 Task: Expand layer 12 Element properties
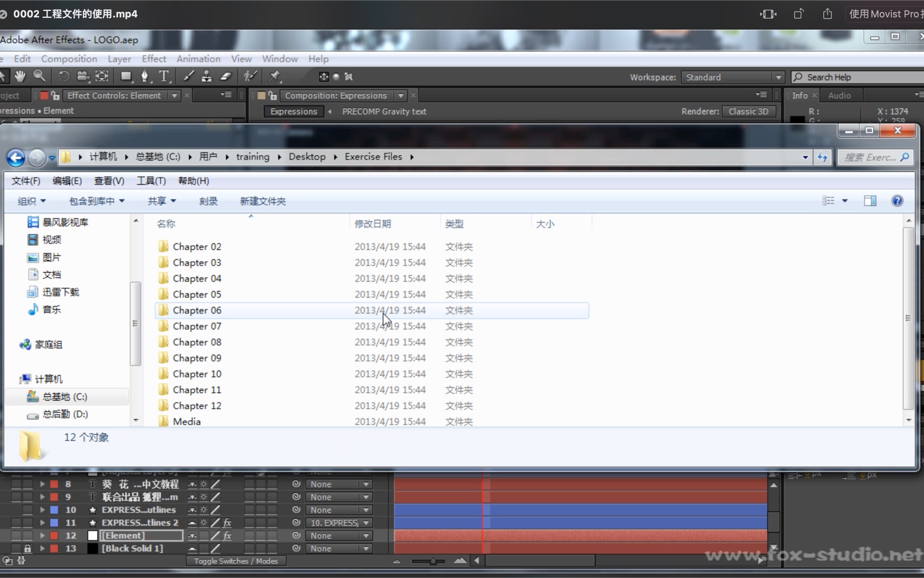click(42, 536)
